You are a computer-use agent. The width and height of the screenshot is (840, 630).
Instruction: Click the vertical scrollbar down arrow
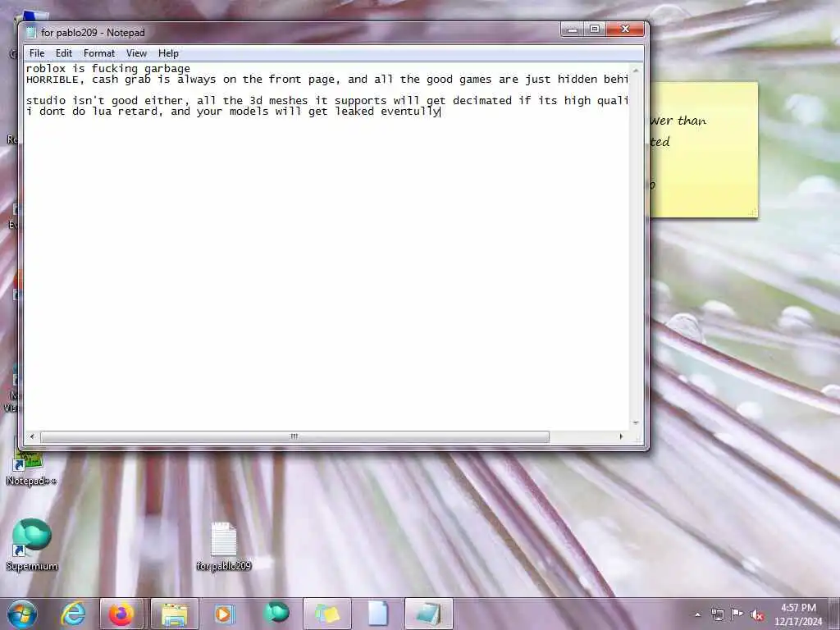pos(636,422)
